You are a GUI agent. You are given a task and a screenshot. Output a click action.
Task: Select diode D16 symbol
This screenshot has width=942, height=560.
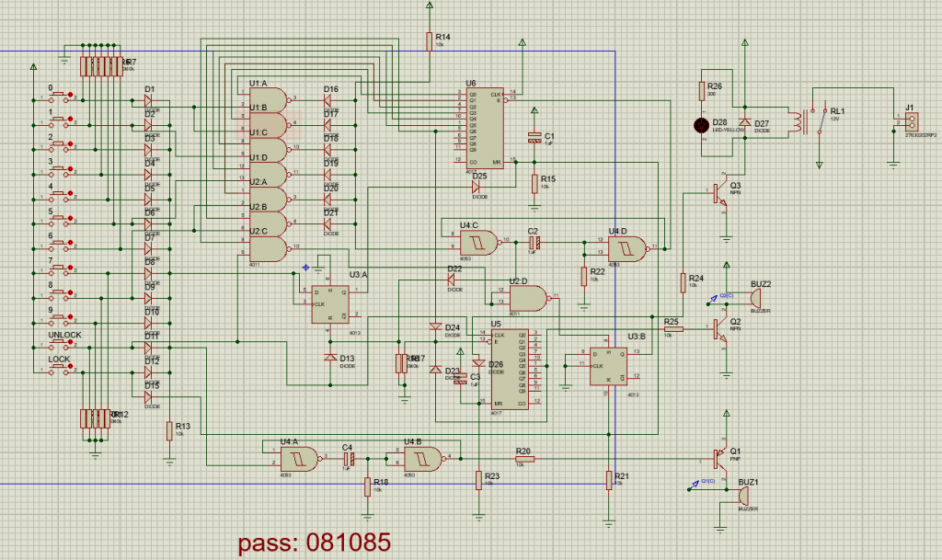[x=328, y=99]
